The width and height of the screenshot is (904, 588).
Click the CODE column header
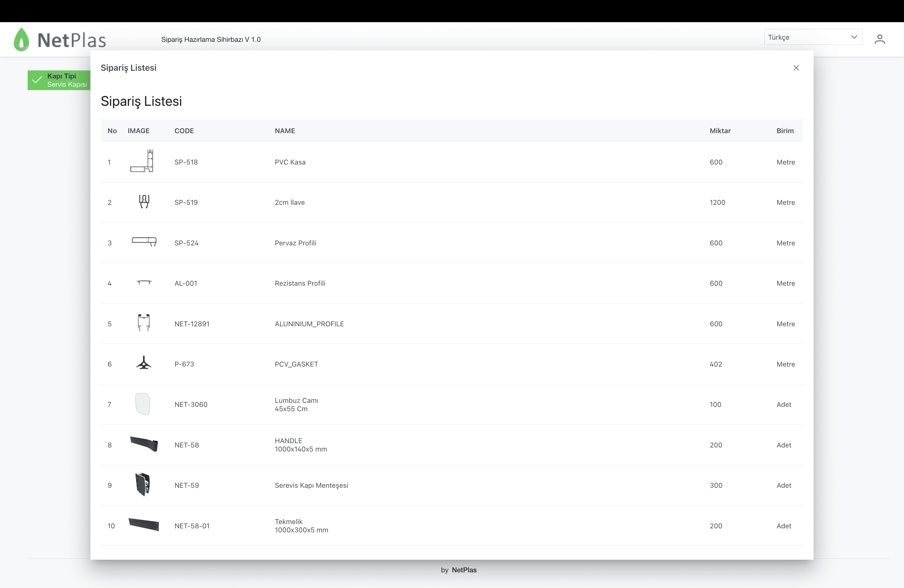click(184, 131)
